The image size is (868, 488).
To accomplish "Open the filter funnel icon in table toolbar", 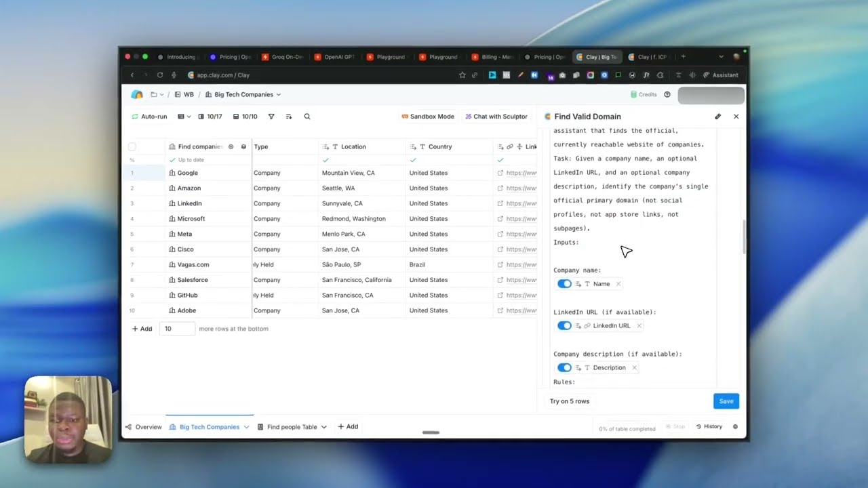I will (271, 117).
